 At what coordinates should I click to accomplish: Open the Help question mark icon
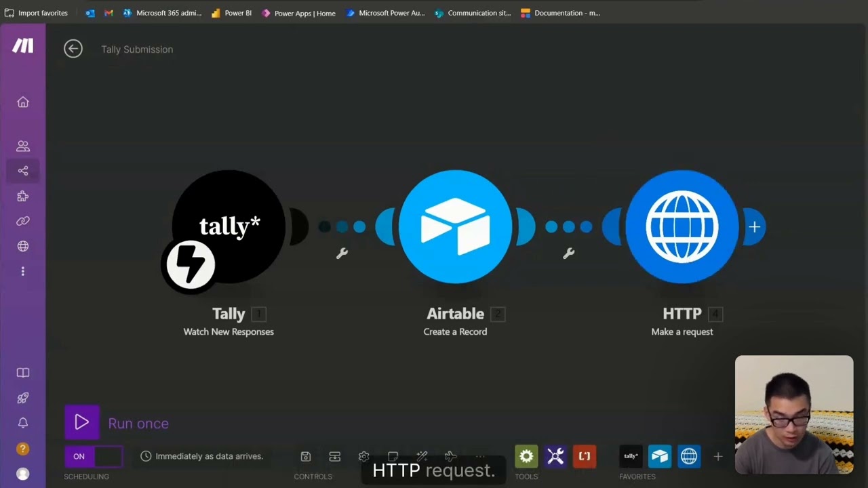tap(23, 449)
